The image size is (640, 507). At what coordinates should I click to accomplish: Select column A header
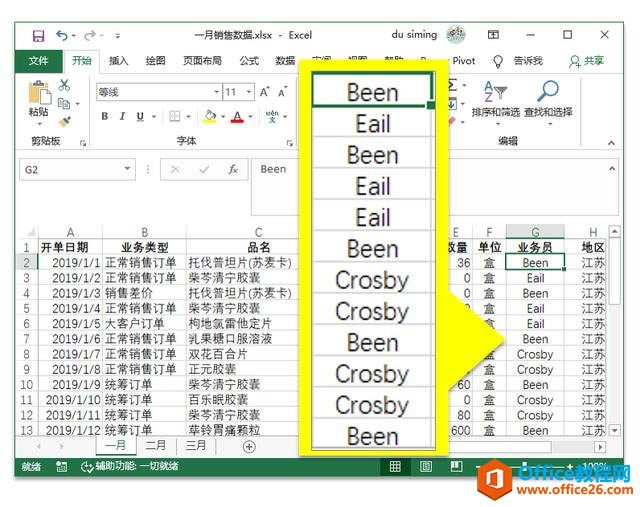click(70, 232)
